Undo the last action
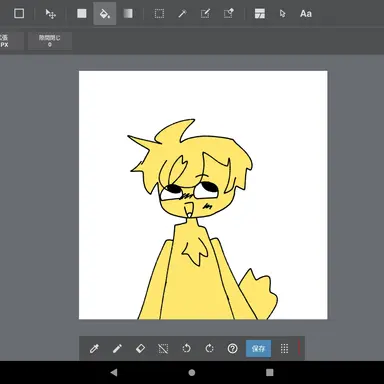 pyautogui.click(x=186, y=349)
